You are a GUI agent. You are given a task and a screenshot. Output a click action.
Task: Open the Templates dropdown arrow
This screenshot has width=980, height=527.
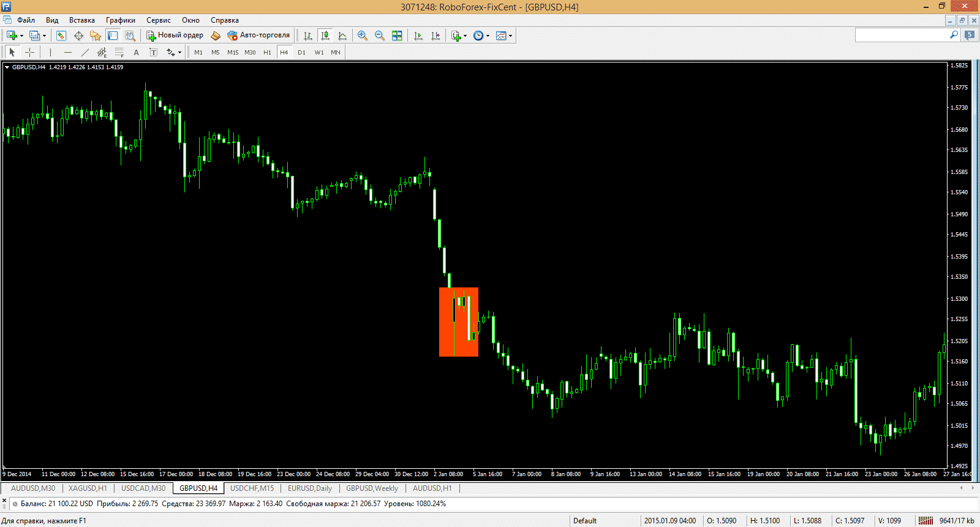[510, 36]
